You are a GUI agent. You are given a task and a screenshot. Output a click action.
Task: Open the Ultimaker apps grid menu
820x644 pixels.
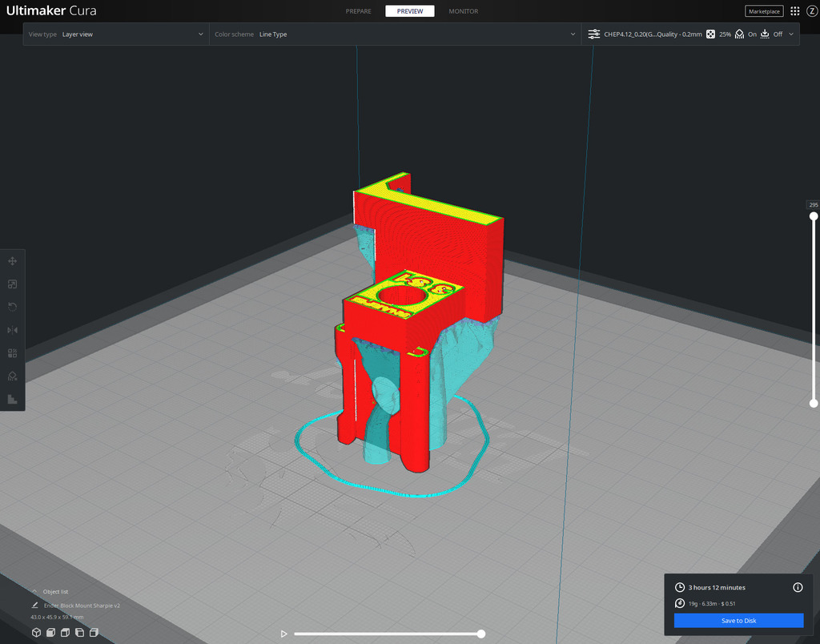[x=794, y=11]
